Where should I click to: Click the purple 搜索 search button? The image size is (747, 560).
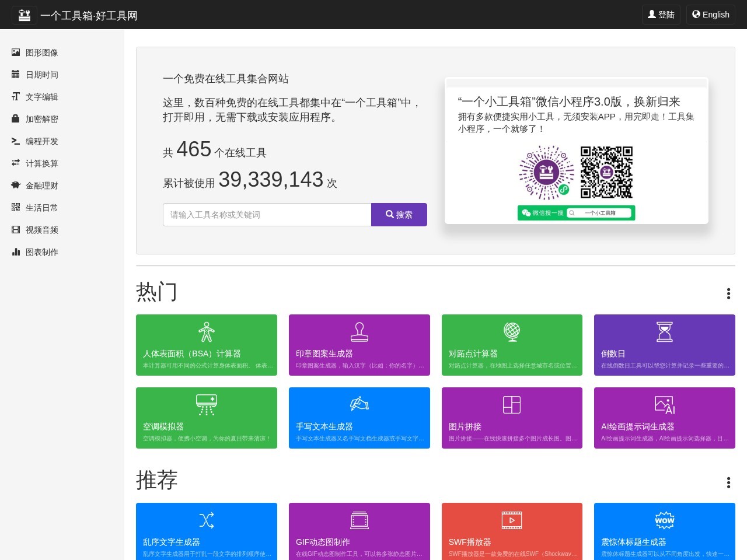399,215
